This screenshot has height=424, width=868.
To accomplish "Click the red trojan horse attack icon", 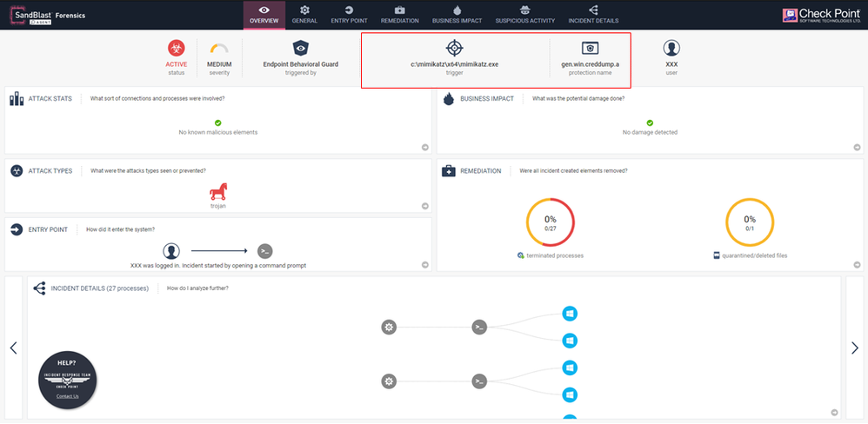I will point(217,189).
